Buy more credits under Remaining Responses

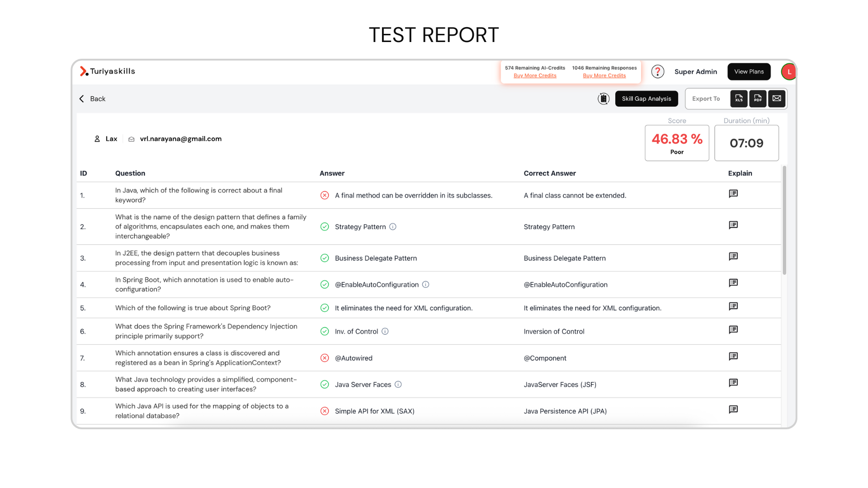604,75
